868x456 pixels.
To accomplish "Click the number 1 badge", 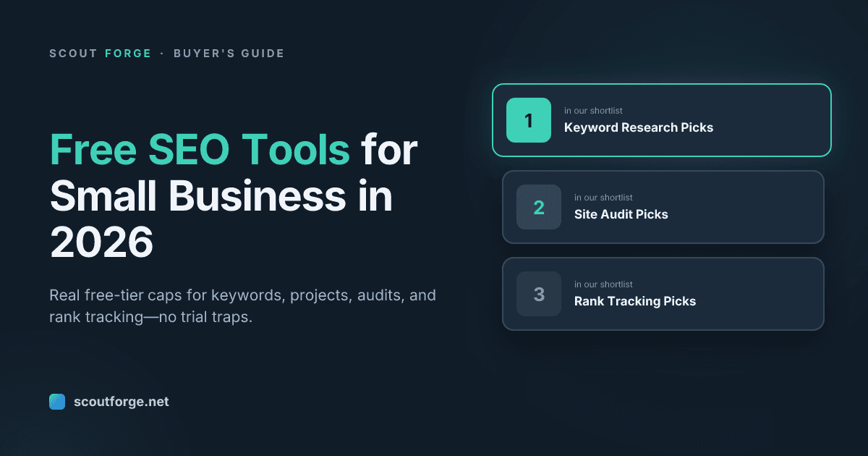I will pos(529,120).
